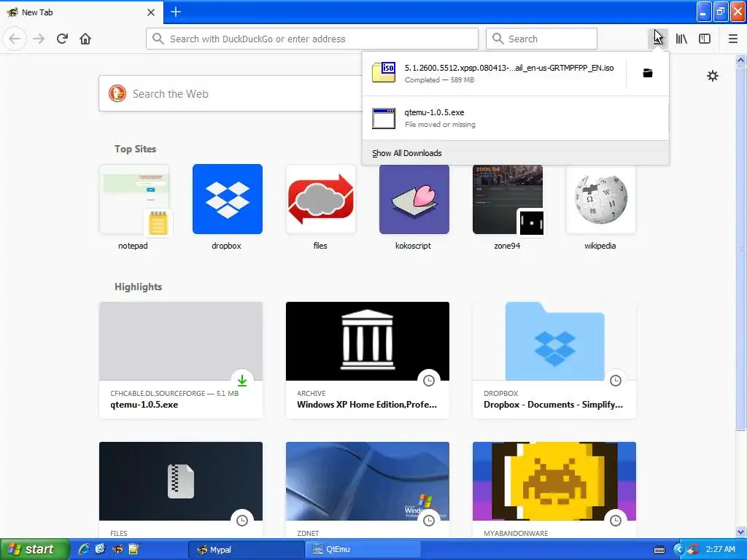Viewport: 747px width, 560px height.
Task: Open the Dropbox Documents highlight card
Action: point(554,360)
